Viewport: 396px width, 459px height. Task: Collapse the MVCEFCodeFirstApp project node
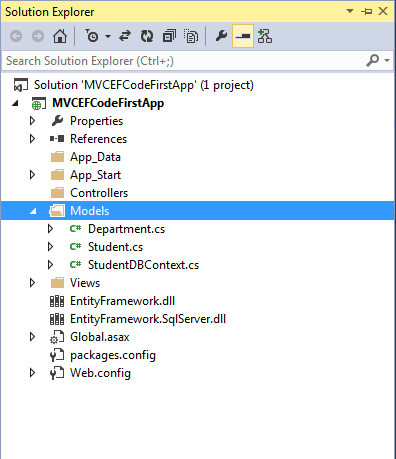[x=15, y=103]
